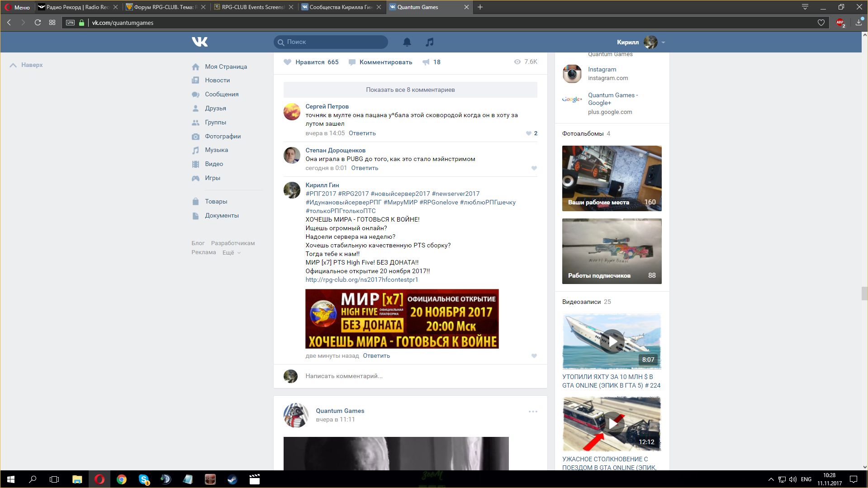Viewport: 868px width, 488px height.
Task: Open Opera tab menu icon near window controls
Action: click(805, 7)
